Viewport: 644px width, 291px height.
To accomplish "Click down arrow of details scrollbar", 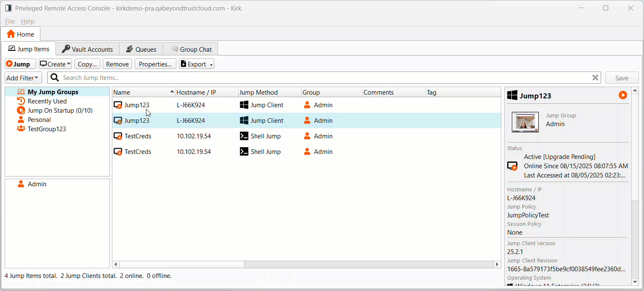I will tap(635, 282).
